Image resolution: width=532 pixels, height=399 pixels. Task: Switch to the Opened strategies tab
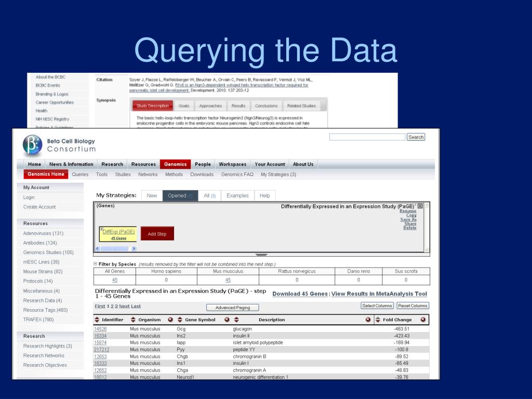pyautogui.click(x=180, y=195)
